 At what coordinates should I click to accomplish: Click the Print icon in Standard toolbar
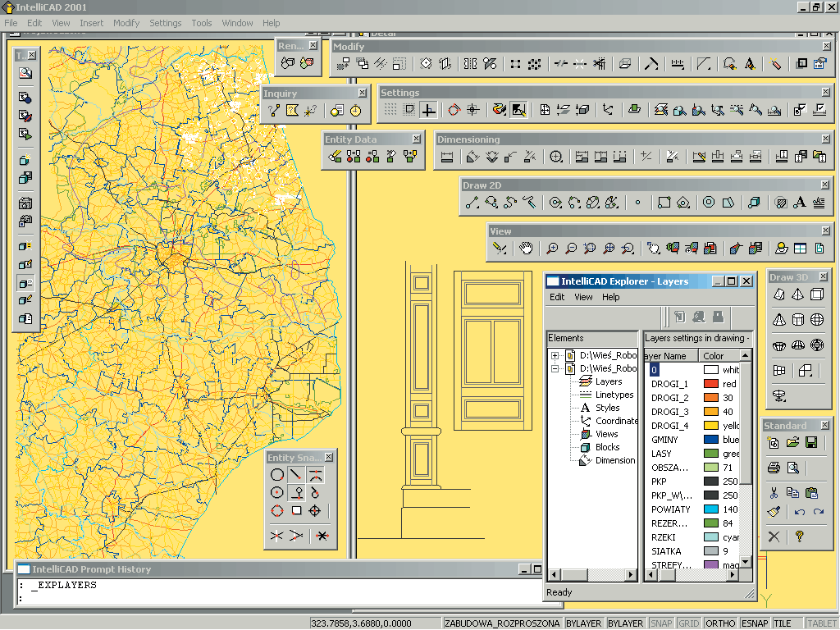pyautogui.click(x=774, y=468)
